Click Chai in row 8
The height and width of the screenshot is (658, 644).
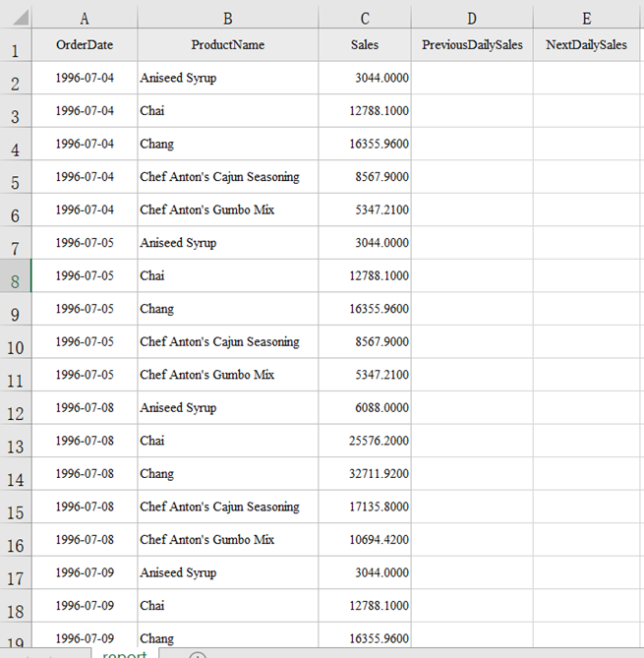coord(151,275)
